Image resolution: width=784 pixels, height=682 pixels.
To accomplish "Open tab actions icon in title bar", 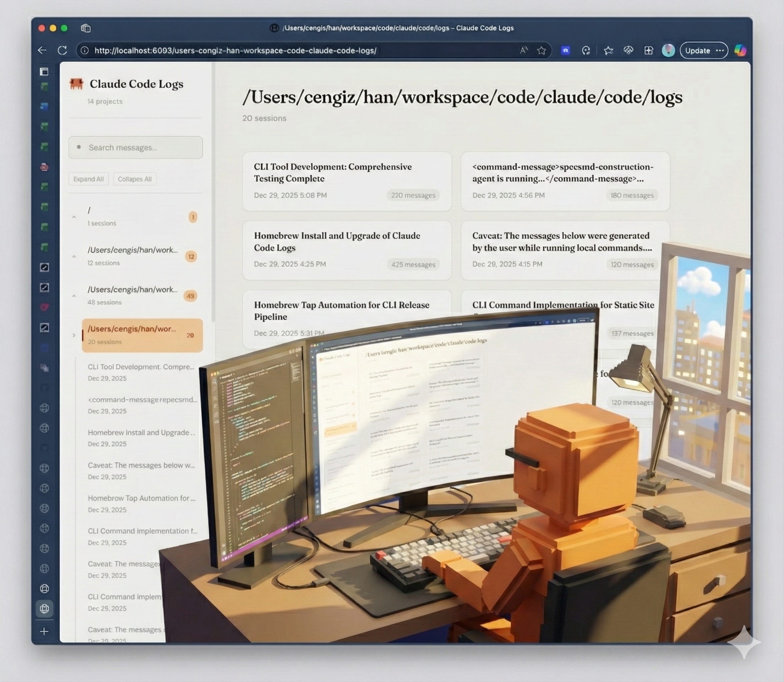I will coord(86,28).
